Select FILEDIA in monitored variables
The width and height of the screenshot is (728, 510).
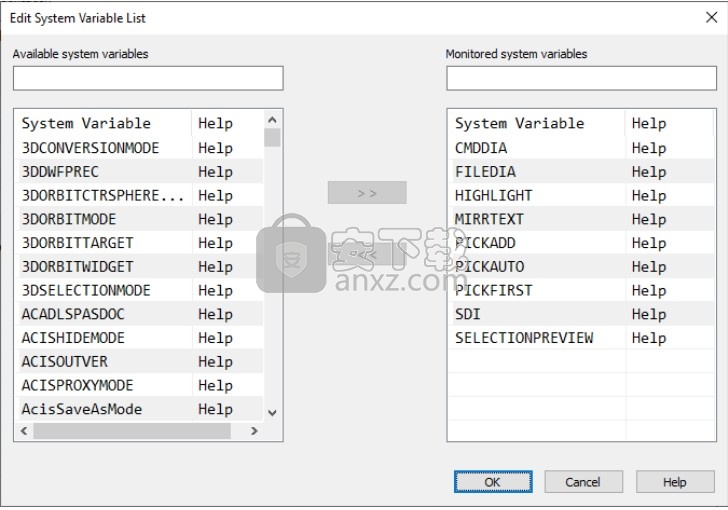click(485, 171)
